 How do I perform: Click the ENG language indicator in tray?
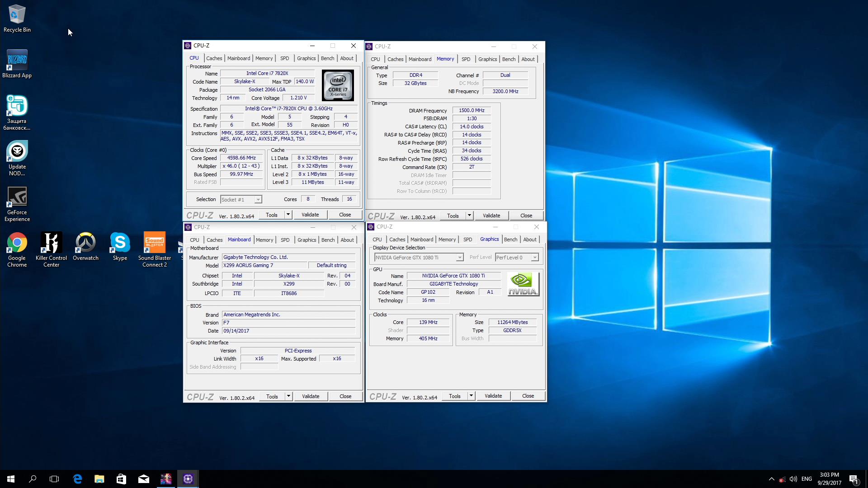(x=807, y=479)
